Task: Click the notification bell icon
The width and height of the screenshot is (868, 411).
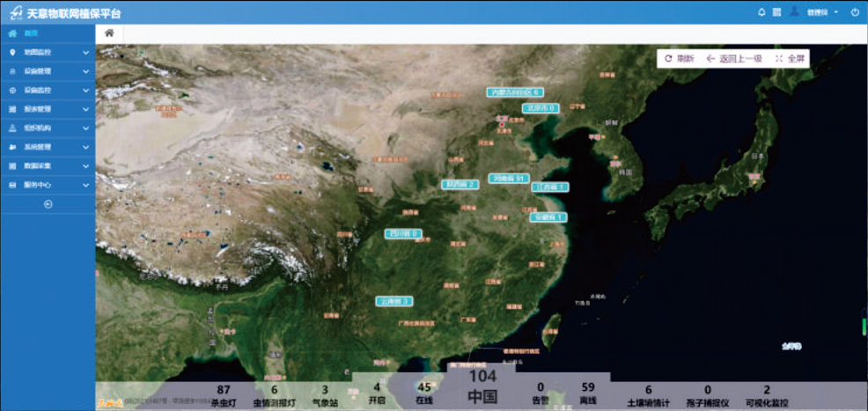Action: click(761, 12)
